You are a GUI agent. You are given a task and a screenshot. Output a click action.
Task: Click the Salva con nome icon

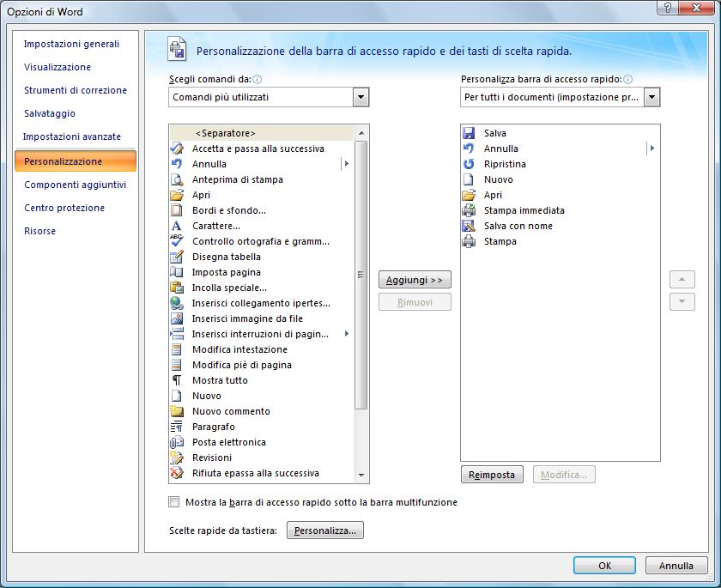click(469, 226)
